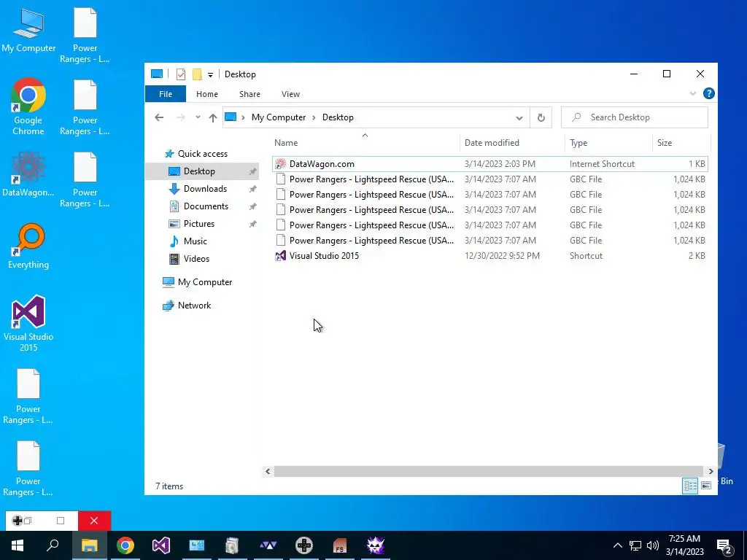This screenshot has width=747, height=560.
Task: Click Chrome icon on taskbar
Action: point(125,545)
